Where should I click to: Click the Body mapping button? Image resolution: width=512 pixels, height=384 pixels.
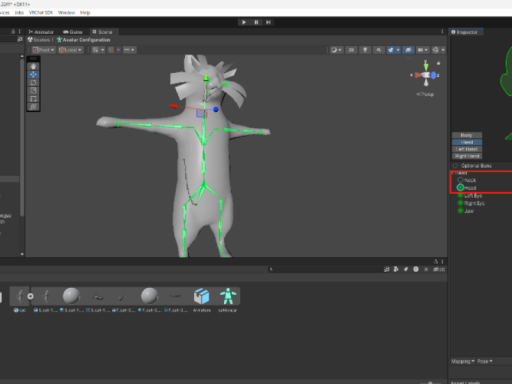[467, 135]
